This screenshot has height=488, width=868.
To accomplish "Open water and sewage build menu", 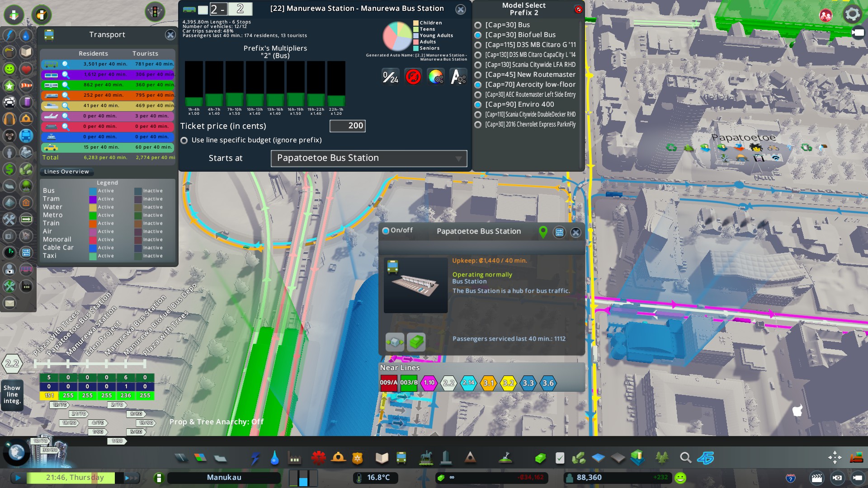I will coord(274,458).
